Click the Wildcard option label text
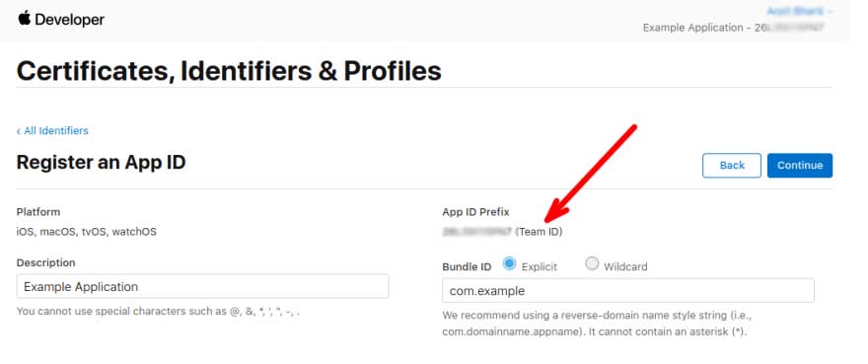Viewport: 868px width, 364px height. tap(625, 266)
